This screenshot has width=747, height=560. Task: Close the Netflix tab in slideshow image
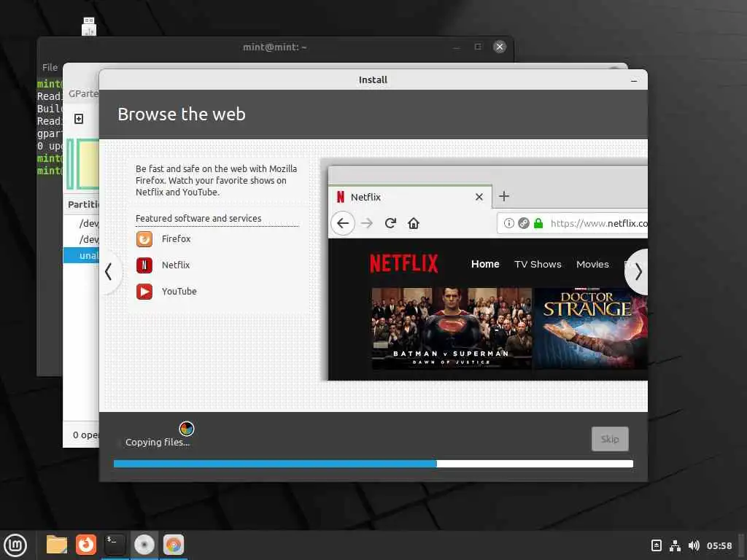click(x=479, y=197)
